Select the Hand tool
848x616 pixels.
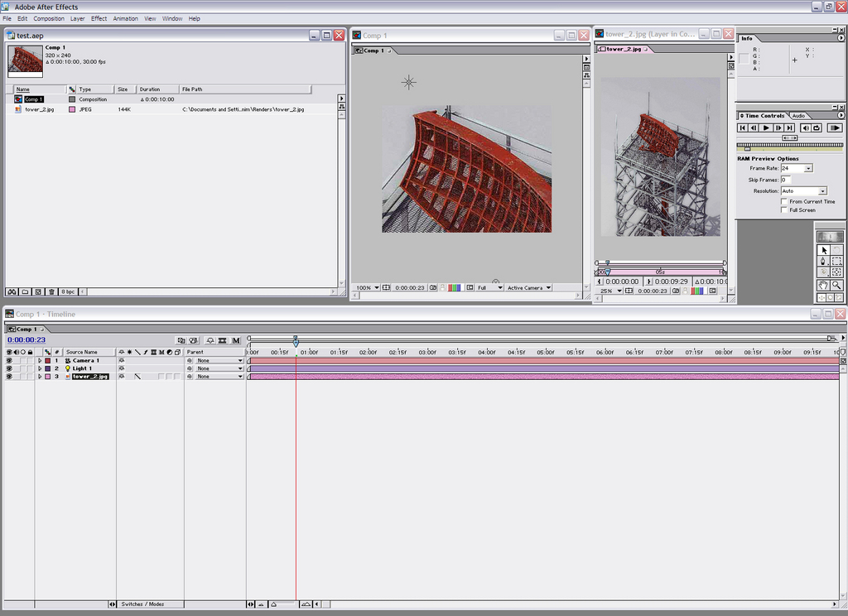pos(824,285)
